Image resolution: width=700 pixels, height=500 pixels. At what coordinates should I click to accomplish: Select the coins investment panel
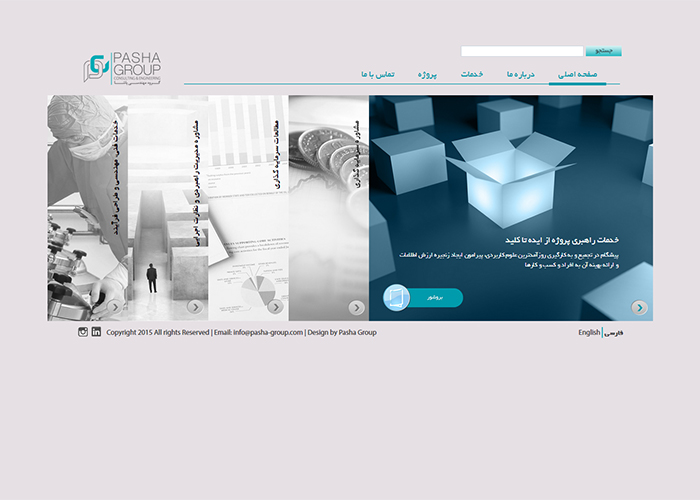click(x=329, y=208)
